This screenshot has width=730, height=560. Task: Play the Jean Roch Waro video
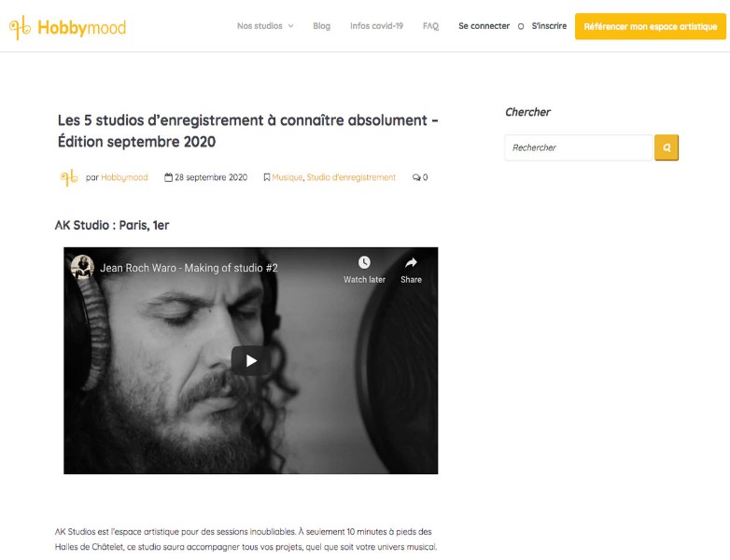251,361
